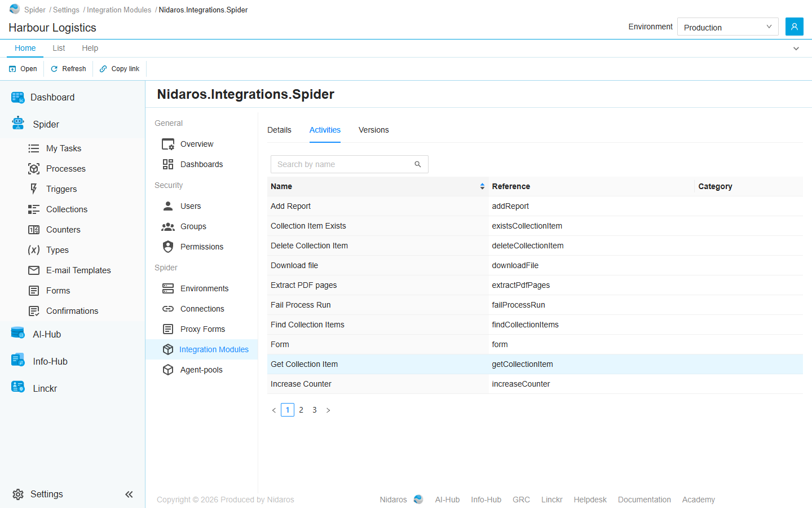Click the Copy link button
Image resolution: width=812 pixels, height=508 pixels.
[x=120, y=69]
